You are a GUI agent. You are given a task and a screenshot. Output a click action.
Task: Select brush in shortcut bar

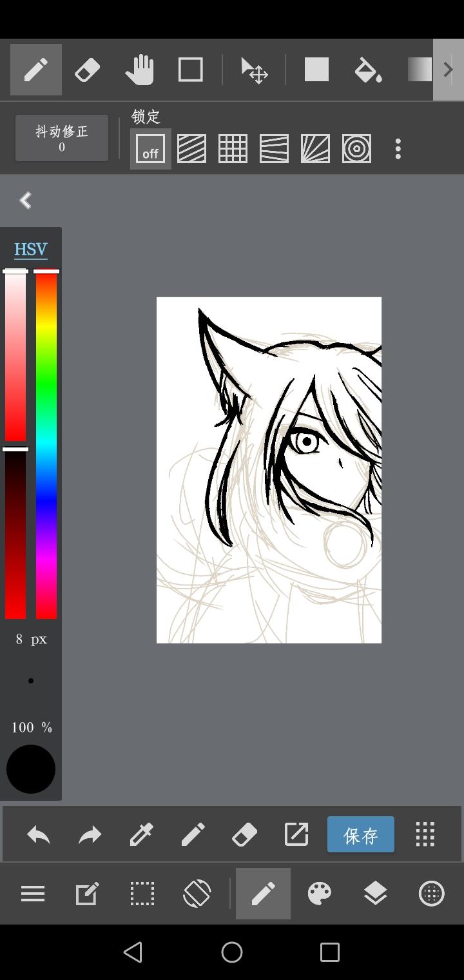click(x=193, y=835)
